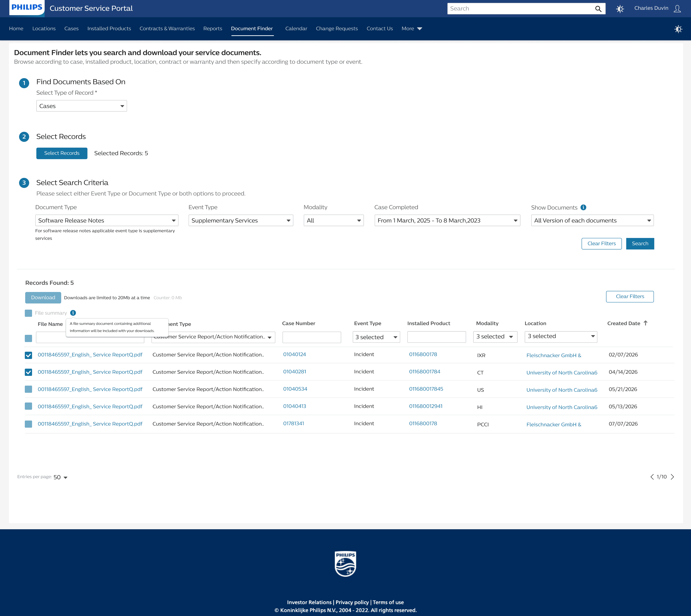691x616 pixels.
Task: Click the blue Search button
Action: (640, 244)
